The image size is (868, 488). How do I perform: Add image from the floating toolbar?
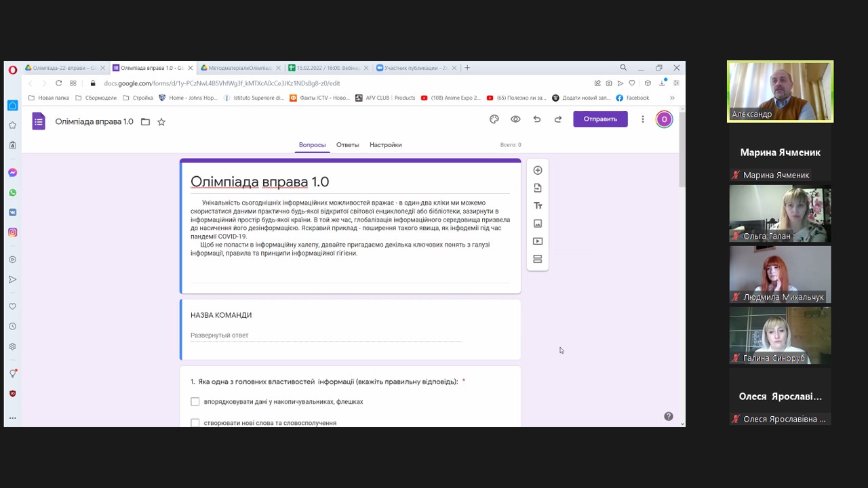538,224
